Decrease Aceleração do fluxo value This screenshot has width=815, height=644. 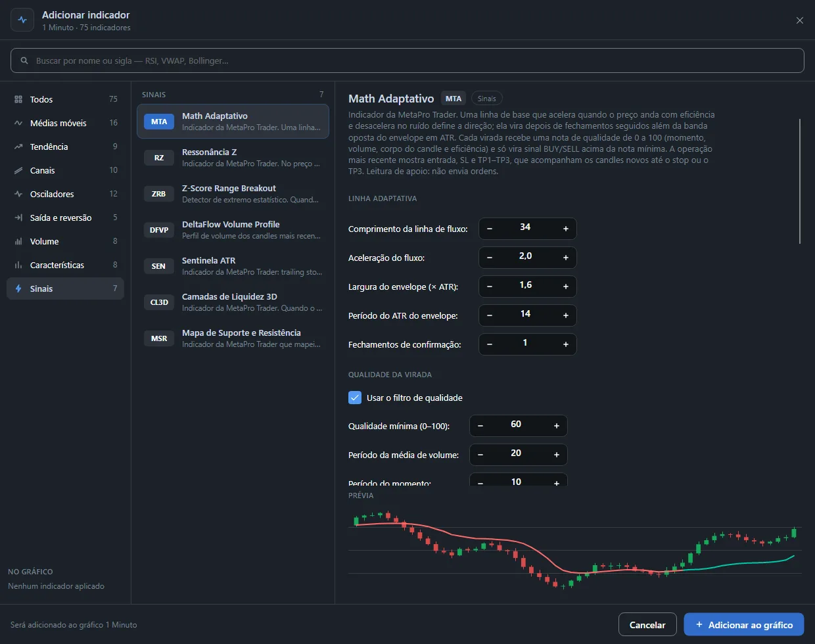pos(490,258)
